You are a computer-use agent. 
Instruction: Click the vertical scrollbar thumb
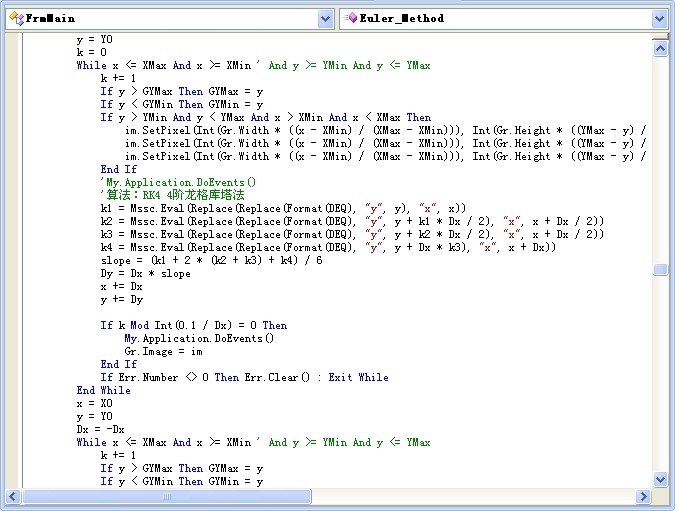click(x=660, y=269)
